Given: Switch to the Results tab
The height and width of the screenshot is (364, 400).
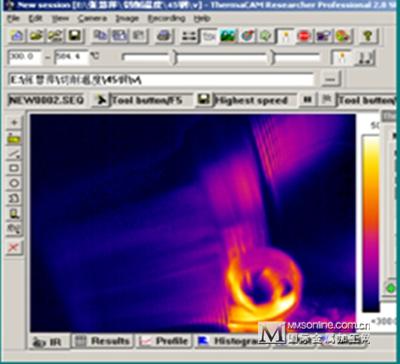Looking at the screenshot, I should [103, 341].
